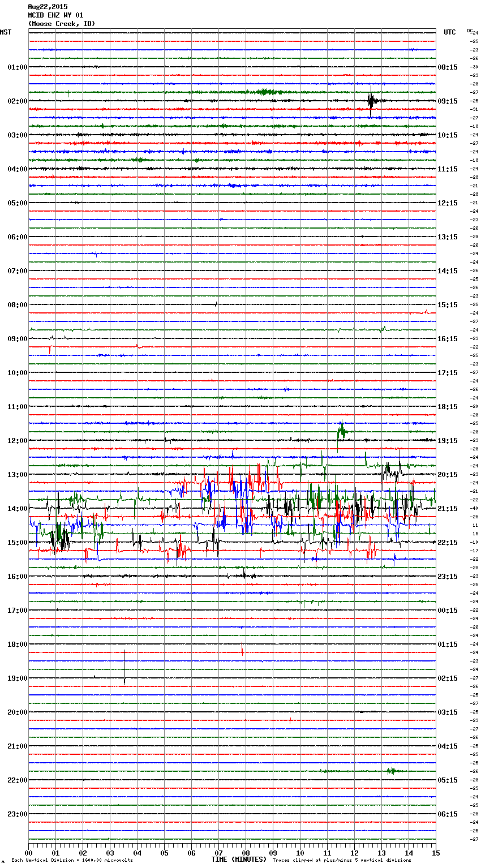481x868 pixels.
Task: Click the '11:15' UTC row label
Action: pyautogui.click(x=448, y=169)
